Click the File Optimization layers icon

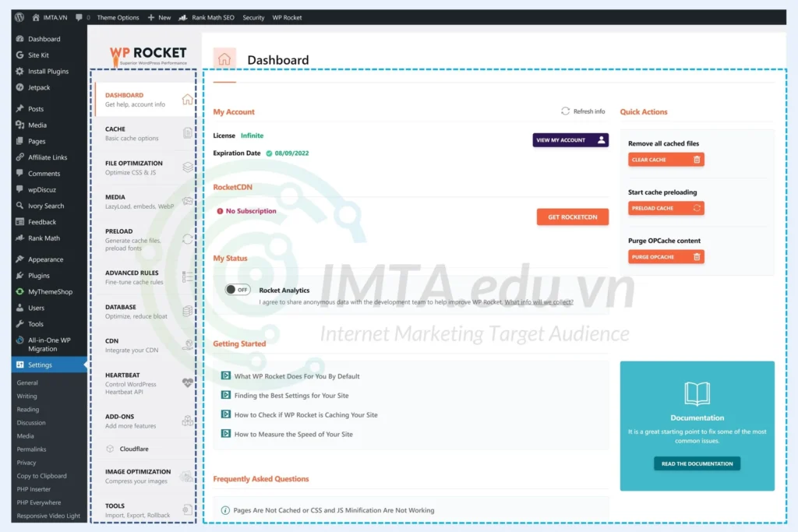(x=187, y=167)
